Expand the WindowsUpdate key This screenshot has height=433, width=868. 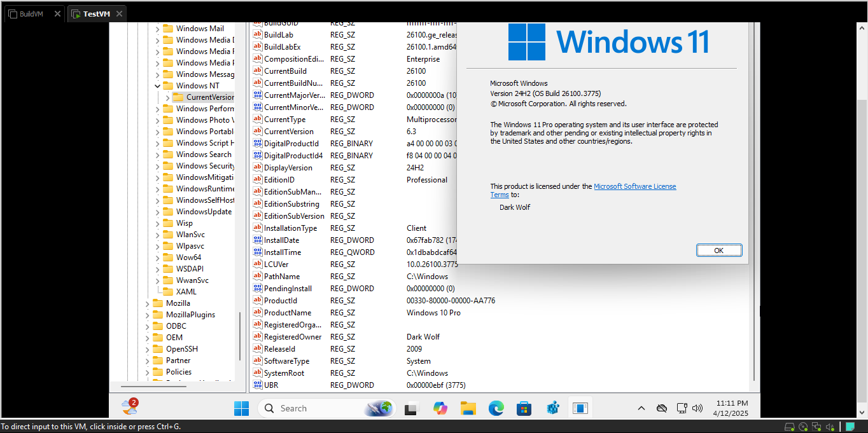[x=158, y=212]
